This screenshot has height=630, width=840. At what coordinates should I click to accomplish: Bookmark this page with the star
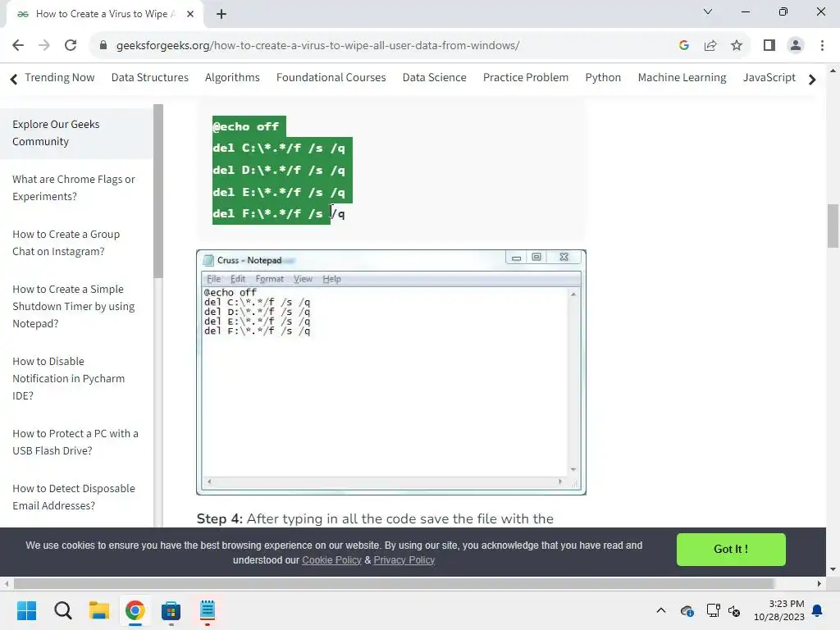tap(737, 46)
